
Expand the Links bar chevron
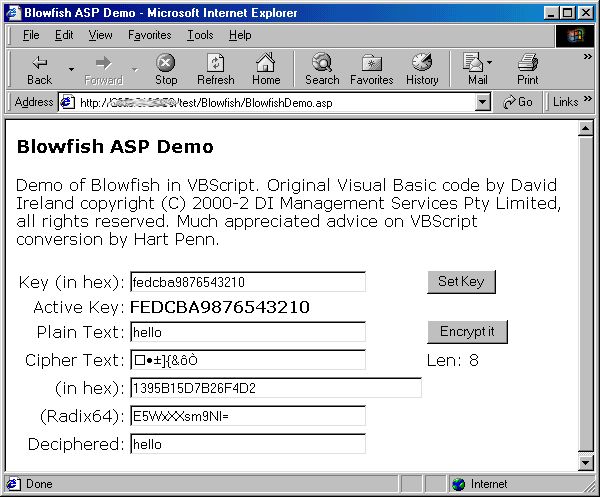point(587,99)
